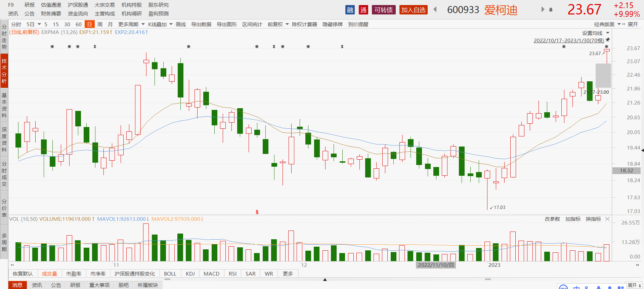Select the 5-minute period
Viewport: 644px width, 289px height.
[x=46, y=24]
